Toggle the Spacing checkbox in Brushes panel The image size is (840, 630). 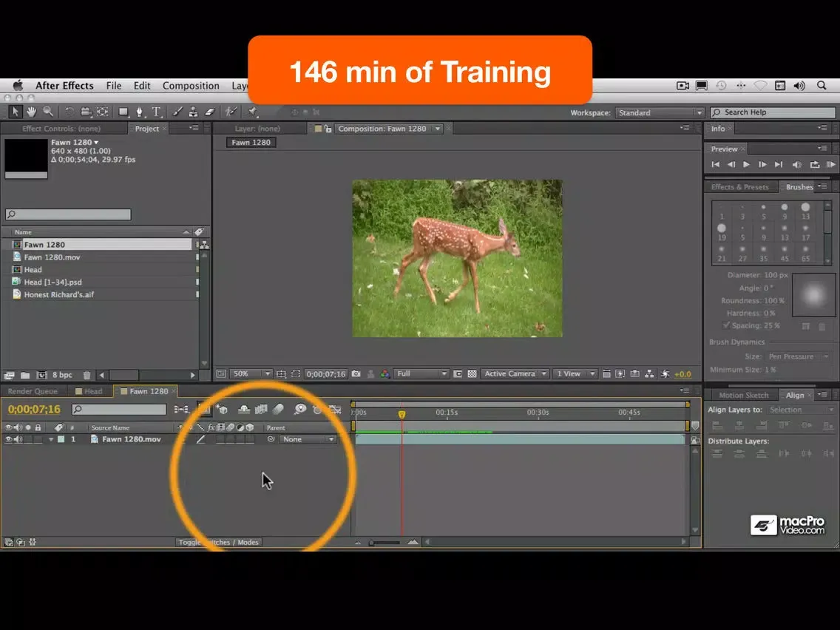click(726, 325)
